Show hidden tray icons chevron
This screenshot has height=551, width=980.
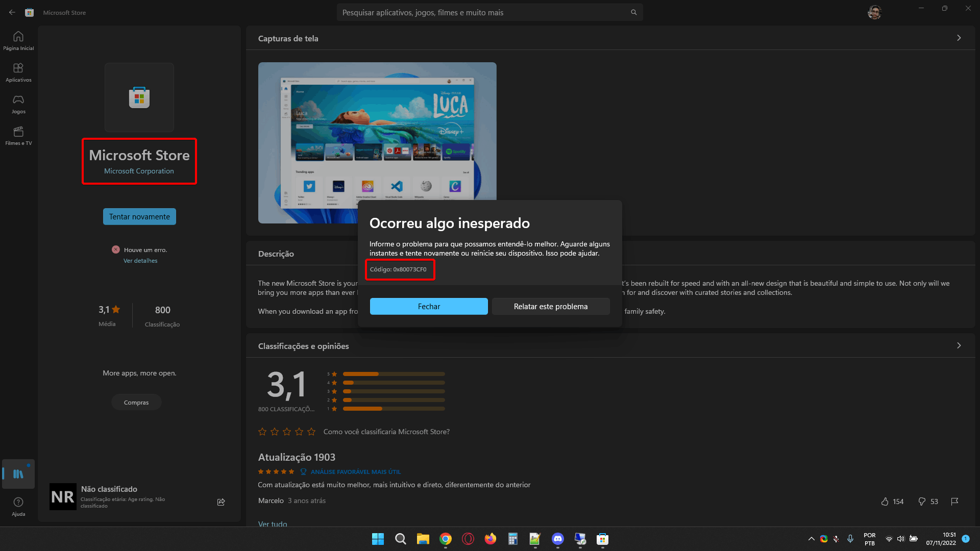click(811, 539)
